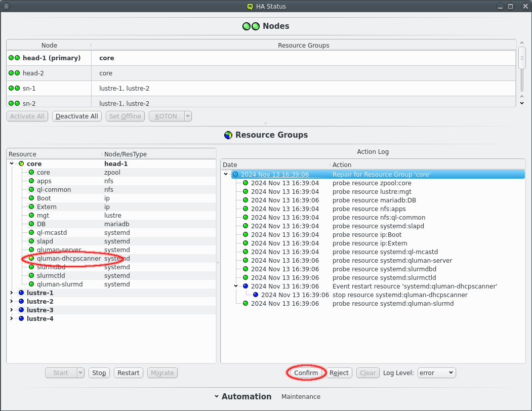532x411 pixels.
Task: Collapse the Automation section
Action: click(217, 397)
